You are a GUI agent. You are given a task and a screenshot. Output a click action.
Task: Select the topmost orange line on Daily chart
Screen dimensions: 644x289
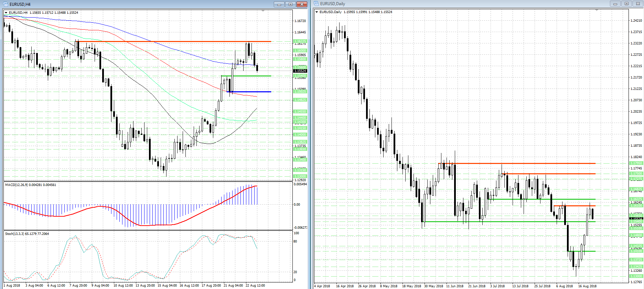517,163
